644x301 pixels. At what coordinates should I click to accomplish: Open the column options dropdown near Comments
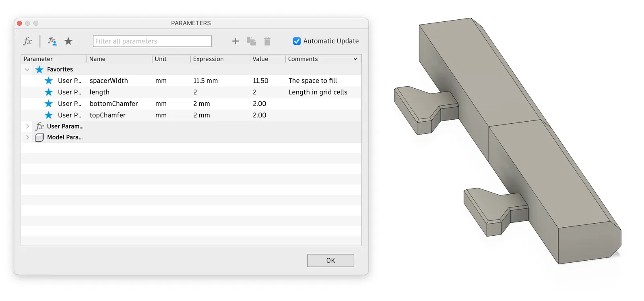pos(355,59)
